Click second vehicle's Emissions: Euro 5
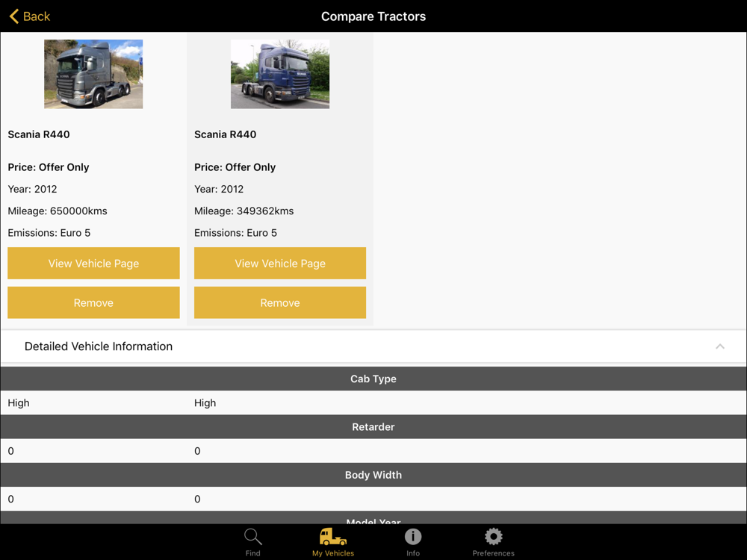This screenshot has height=560, width=747. pos(235,233)
